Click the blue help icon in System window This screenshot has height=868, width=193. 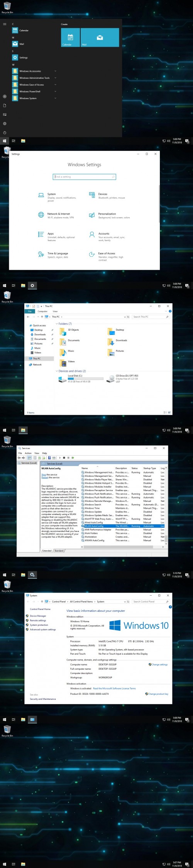pos(170,607)
